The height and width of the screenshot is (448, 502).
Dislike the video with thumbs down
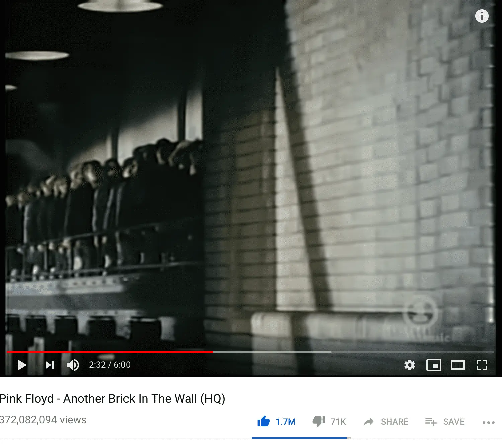pos(319,422)
